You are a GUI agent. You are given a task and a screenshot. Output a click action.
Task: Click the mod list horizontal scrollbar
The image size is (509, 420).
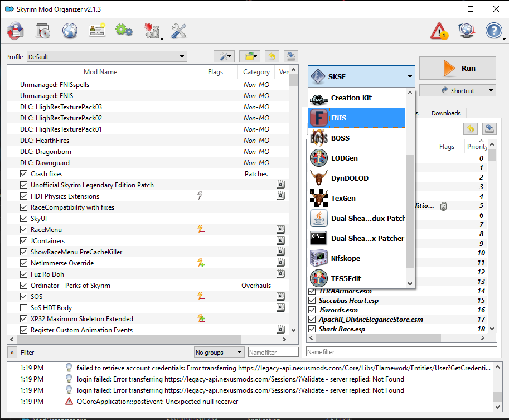(x=129, y=339)
